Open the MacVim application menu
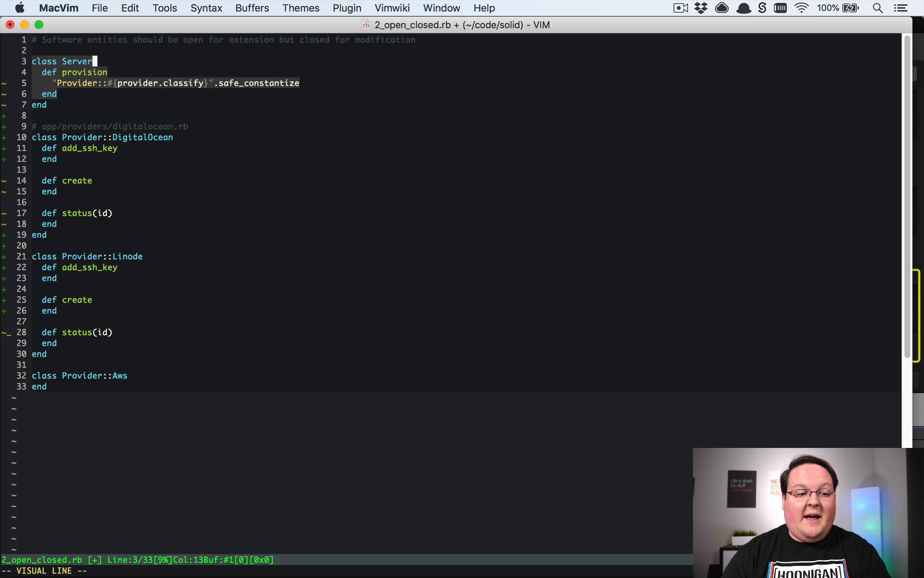Image resolution: width=924 pixels, height=578 pixels. (x=58, y=8)
